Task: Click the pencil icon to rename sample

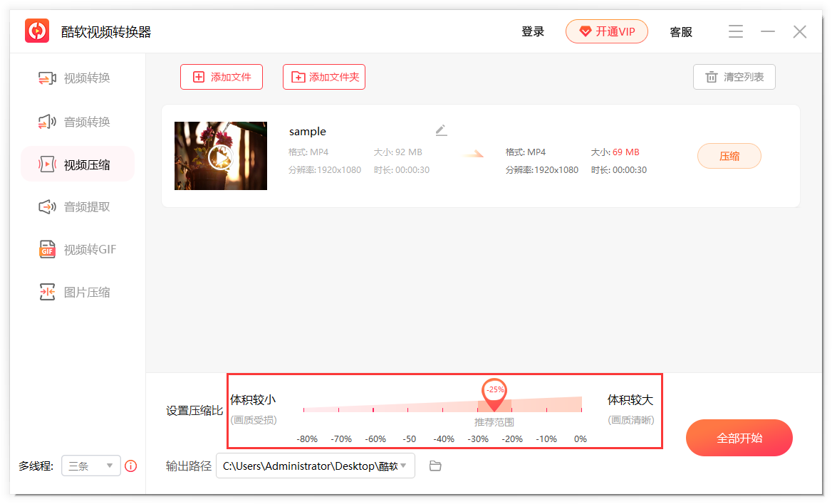Action: [441, 130]
